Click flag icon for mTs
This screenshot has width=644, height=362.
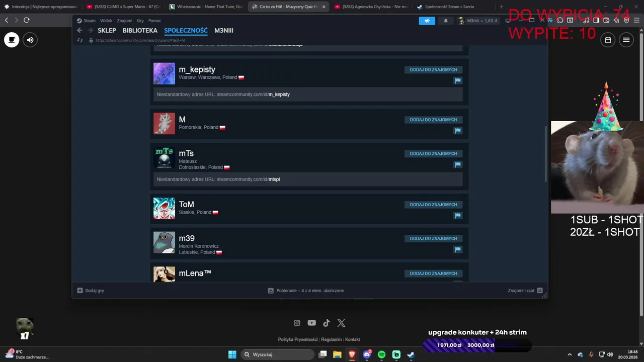458,164
